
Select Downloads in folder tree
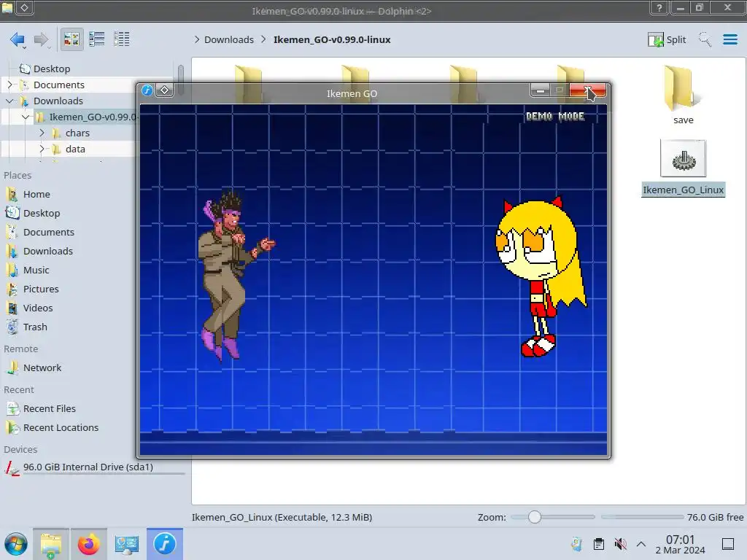[x=58, y=101]
